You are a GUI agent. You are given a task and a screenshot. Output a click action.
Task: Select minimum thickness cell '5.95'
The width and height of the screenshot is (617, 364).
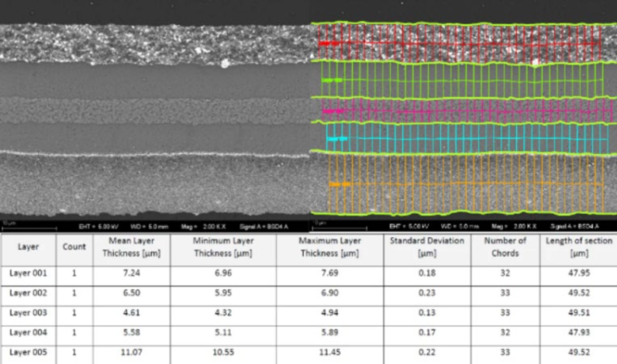(x=223, y=293)
